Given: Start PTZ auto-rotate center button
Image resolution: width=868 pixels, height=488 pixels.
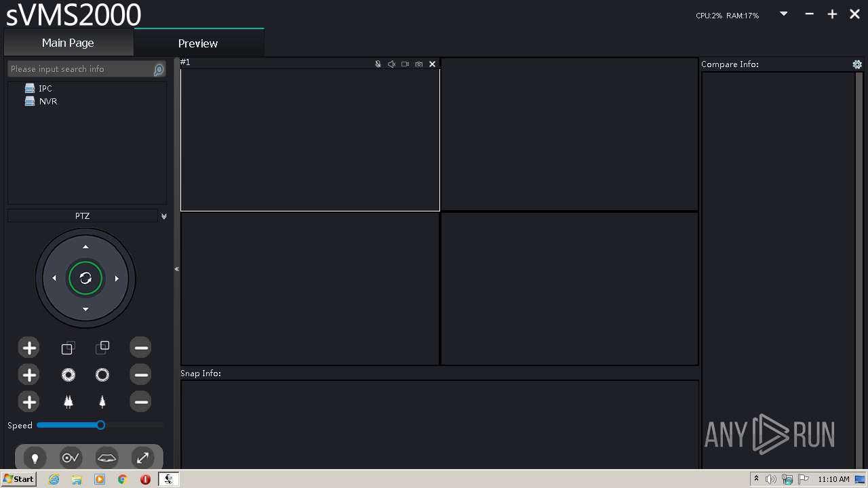Looking at the screenshot, I should click(x=85, y=278).
